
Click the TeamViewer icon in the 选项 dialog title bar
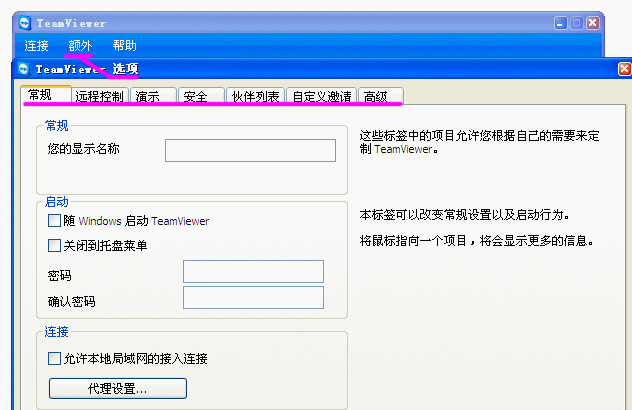(24, 69)
